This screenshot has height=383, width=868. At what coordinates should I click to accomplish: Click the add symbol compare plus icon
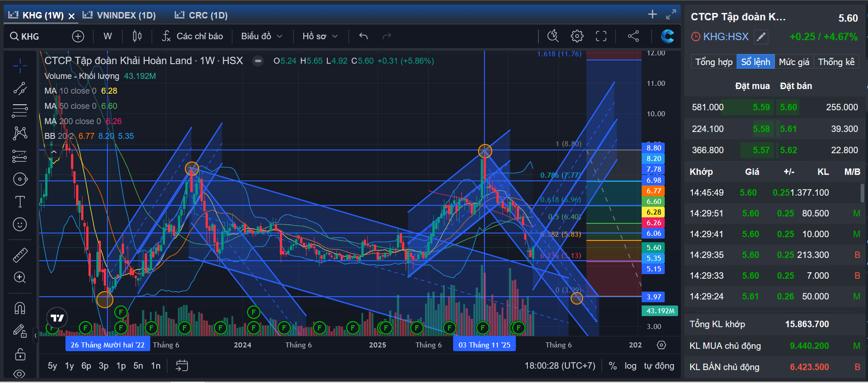click(78, 36)
